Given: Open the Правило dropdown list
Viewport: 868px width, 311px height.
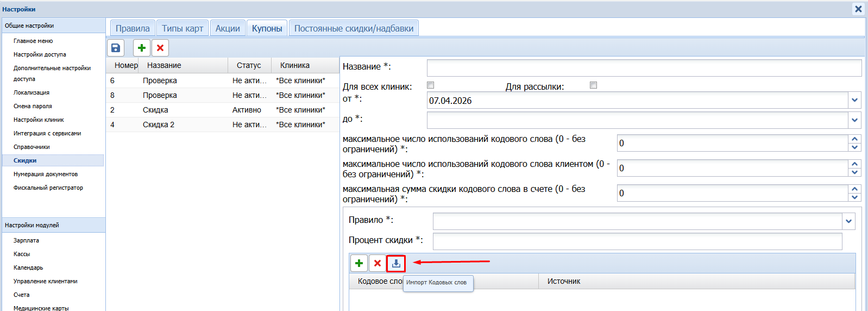Looking at the screenshot, I should (x=849, y=221).
